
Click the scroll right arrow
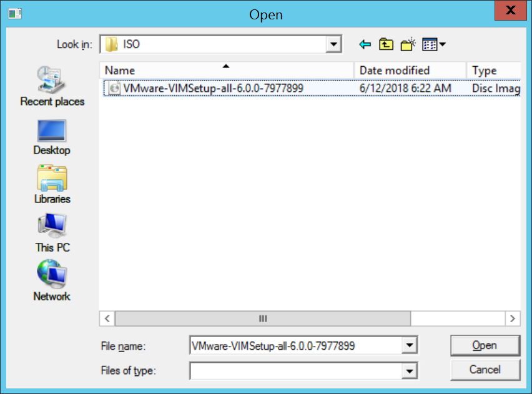click(513, 318)
